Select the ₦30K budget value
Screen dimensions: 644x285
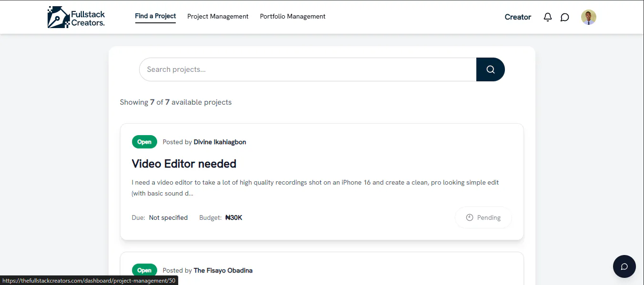[x=234, y=217]
